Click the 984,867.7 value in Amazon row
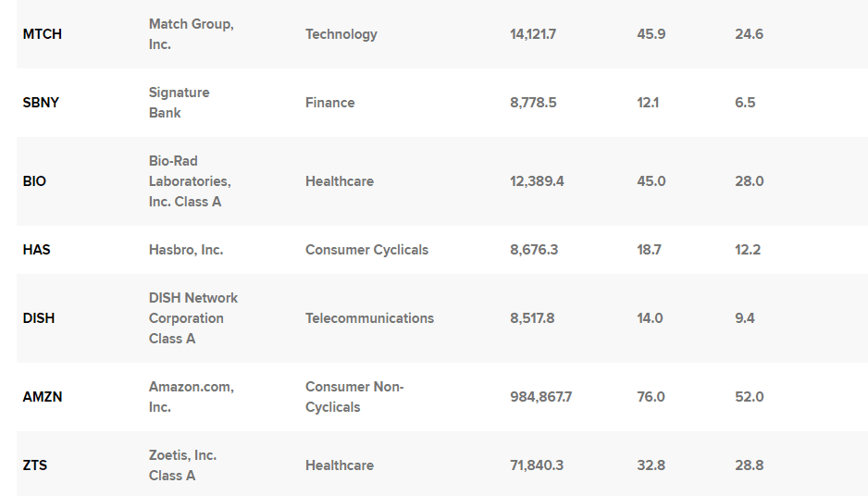This screenshot has width=868, height=496. click(x=540, y=397)
